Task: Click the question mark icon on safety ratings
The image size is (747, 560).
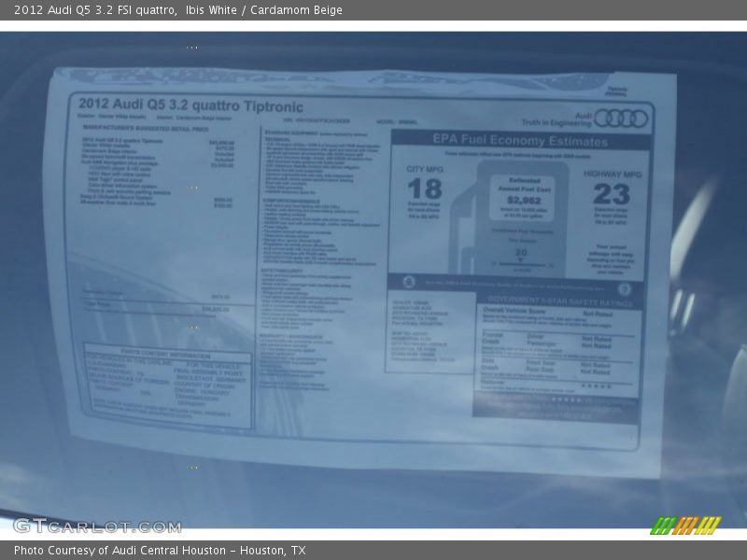Action: tap(625, 289)
